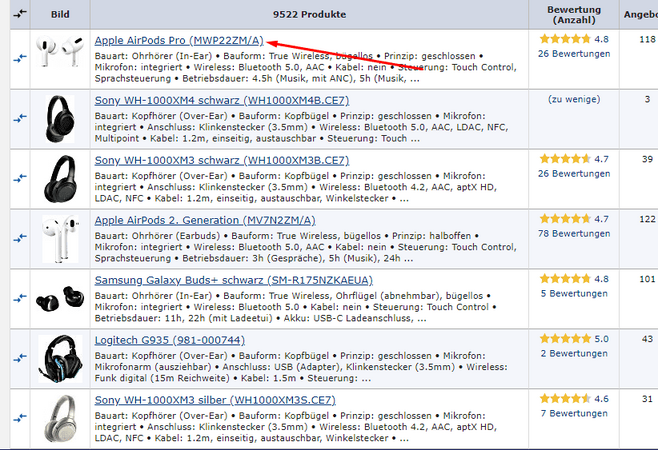The height and width of the screenshot is (450, 658).
Task: Open Apple AirPods 2. Generation image
Action: (x=60, y=239)
